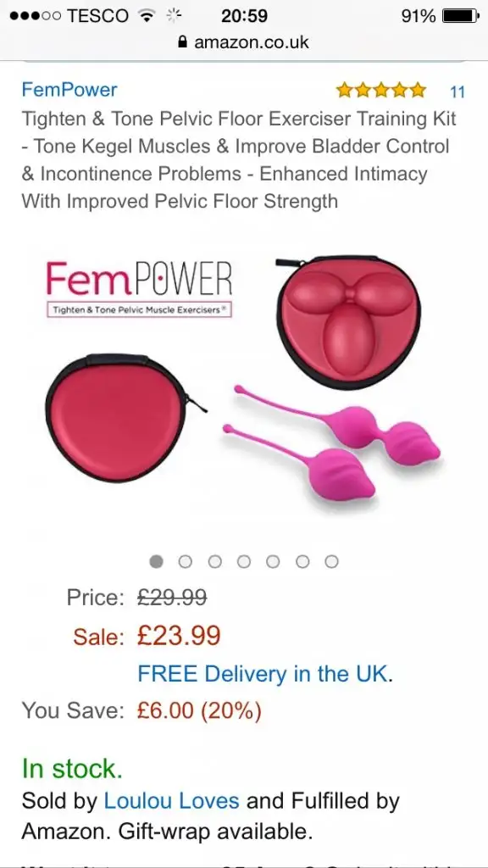Screen dimensions: 488x868
Task: Tap the Wi-Fi status icon
Action: coord(147,16)
